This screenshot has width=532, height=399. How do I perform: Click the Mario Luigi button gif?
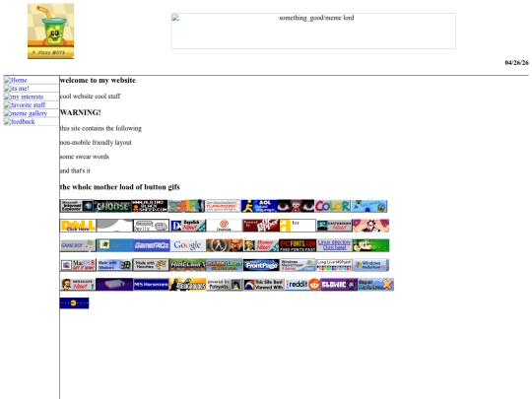pyautogui.click(x=225, y=265)
